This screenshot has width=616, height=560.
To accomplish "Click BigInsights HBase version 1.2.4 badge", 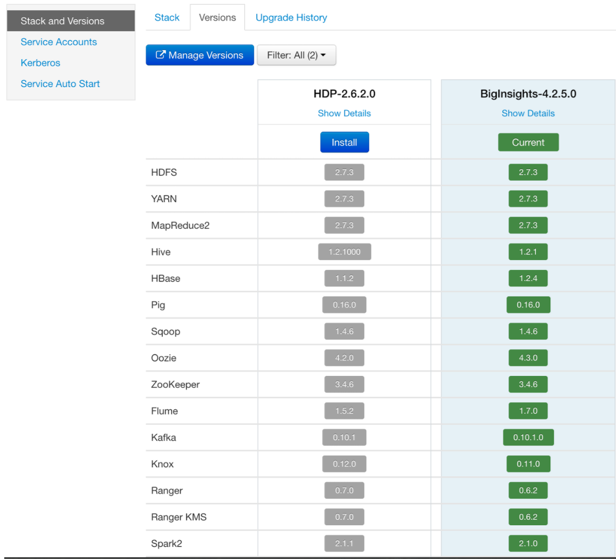I will [x=528, y=278].
